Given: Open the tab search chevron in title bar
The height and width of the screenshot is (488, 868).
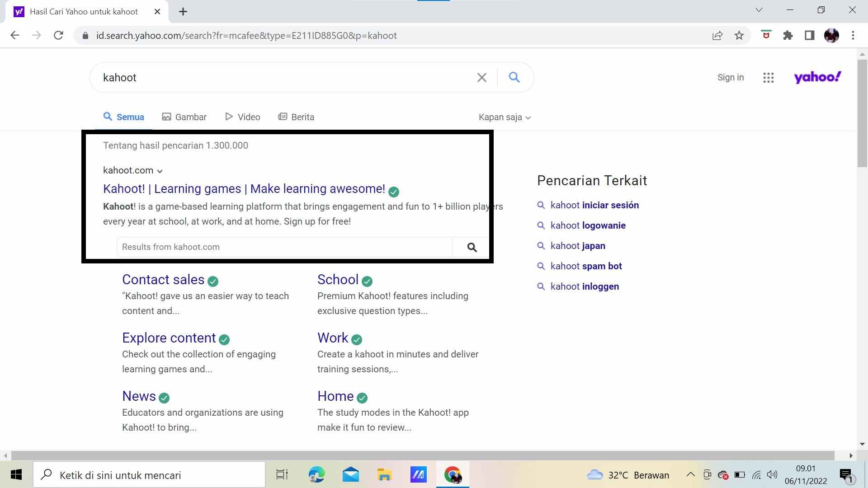Looking at the screenshot, I should tap(759, 10).
